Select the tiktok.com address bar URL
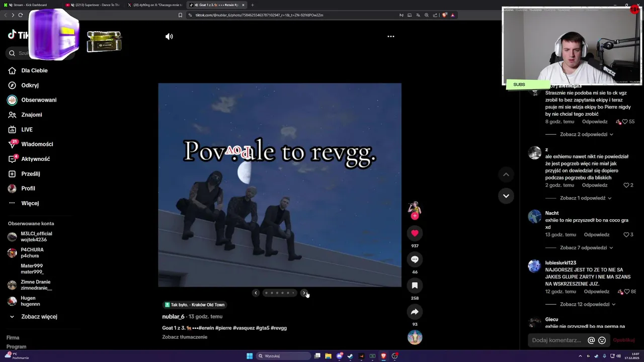The image size is (644, 362). click(x=259, y=15)
